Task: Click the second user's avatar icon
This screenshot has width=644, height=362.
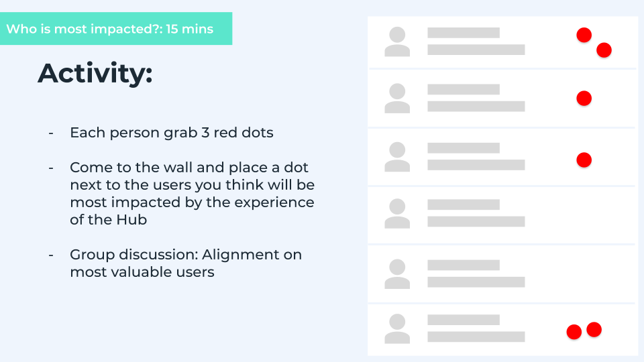Action: coord(397,98)
